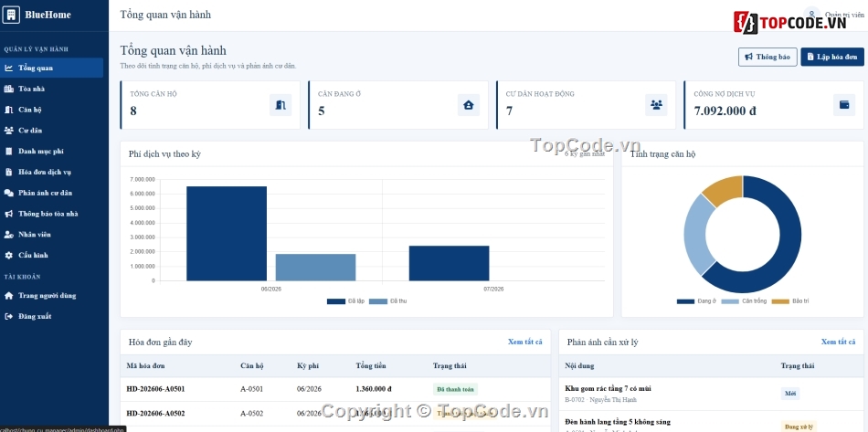Click the Đã thanh toán status badge
Image resolution: width=868 pixels, height=432 pixels.
click(455, 389)
